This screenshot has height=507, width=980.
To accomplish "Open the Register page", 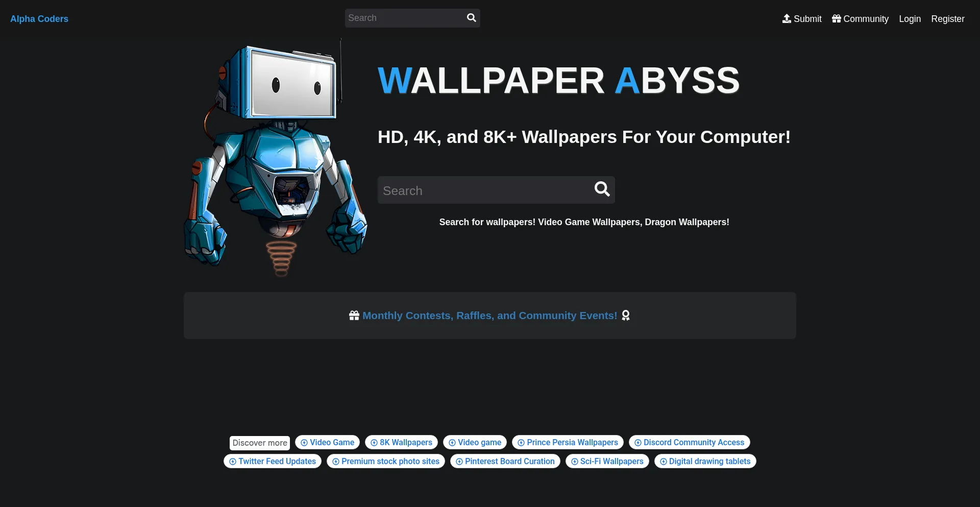I will [948, 18].
